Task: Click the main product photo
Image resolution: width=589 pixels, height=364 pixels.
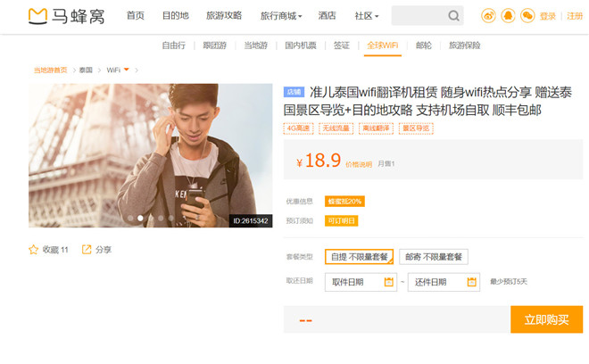Action: pos(151,155)
